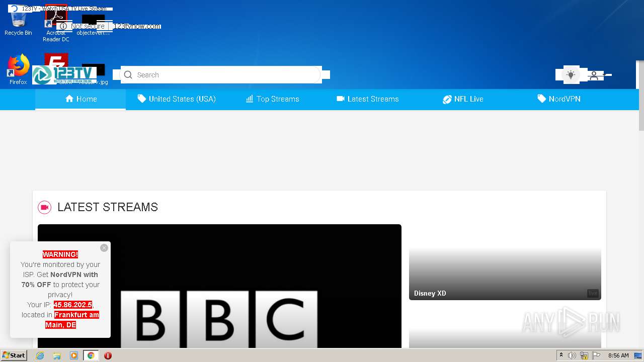Click the page vertical scrollbar
Screen dimensions: 644x362
[641, 96]
